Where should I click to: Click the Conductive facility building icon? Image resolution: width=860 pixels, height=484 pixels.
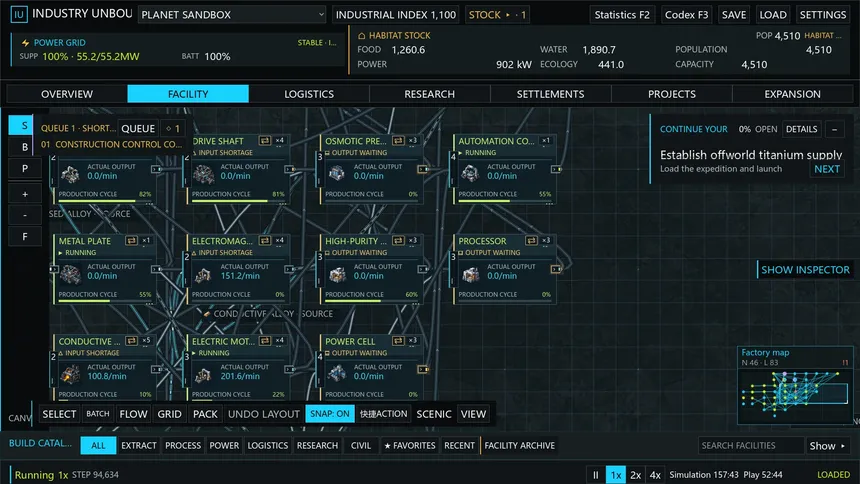[70, 374]
